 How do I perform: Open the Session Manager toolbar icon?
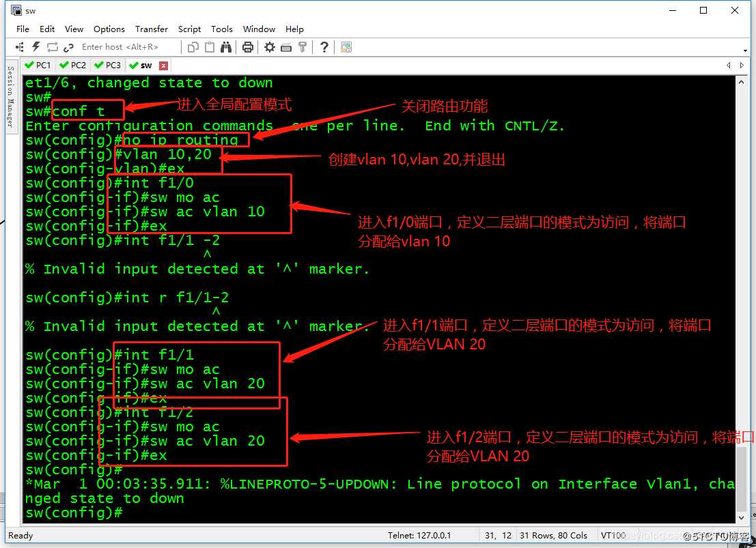(19, 47)
